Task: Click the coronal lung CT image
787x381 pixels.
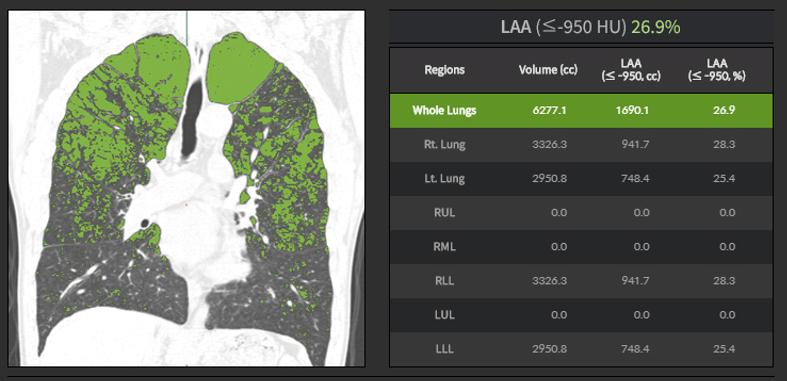Action: [187, 188]
